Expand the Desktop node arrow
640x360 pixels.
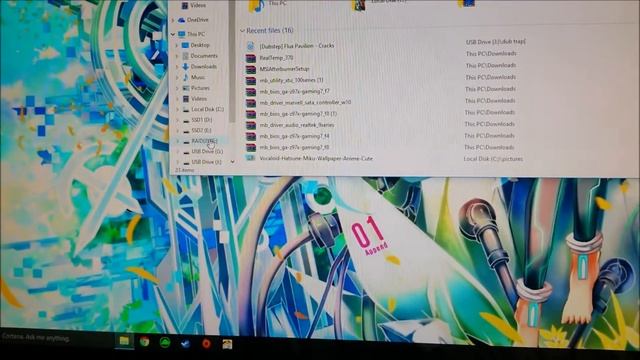point(177,45)
